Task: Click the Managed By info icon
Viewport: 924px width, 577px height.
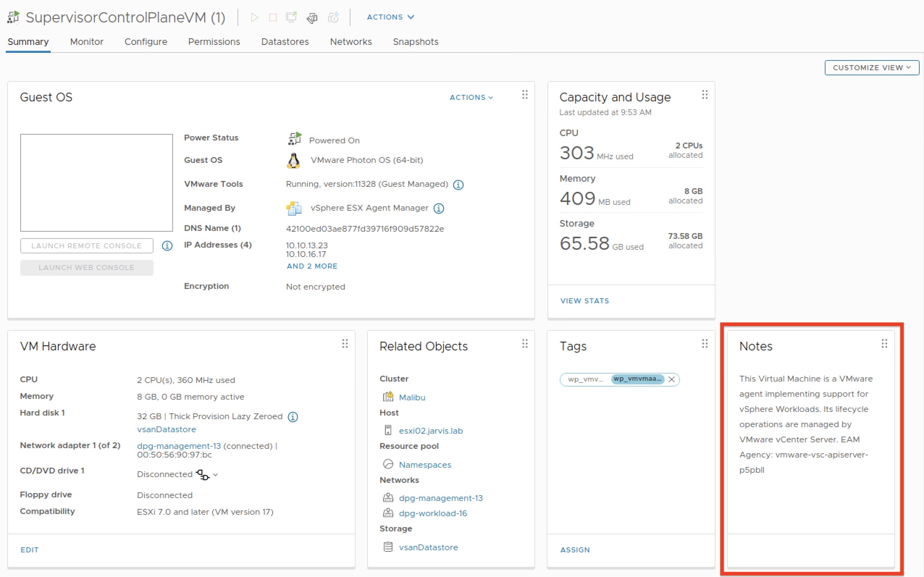Action: tap(438, 209)
